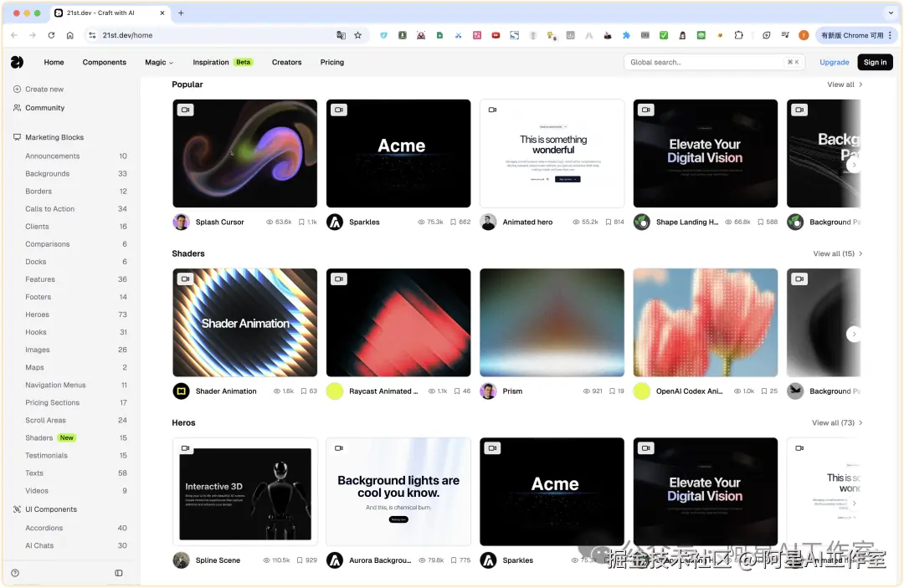Click the Create new plus icon
Screen dimensions: 904x588
pos(18,89)
